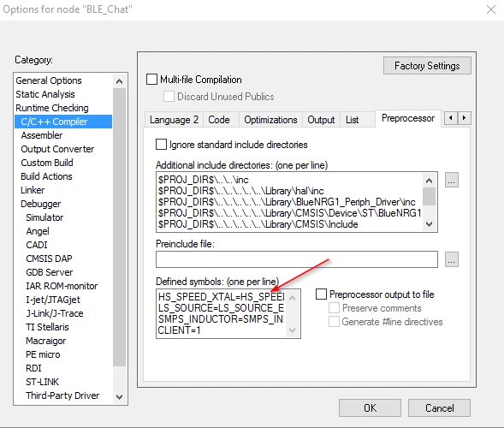Image resolution: width=504 pixels, height=428 pixels.
Task: Select I-jet/JTAGjet category
Action: 63,300
